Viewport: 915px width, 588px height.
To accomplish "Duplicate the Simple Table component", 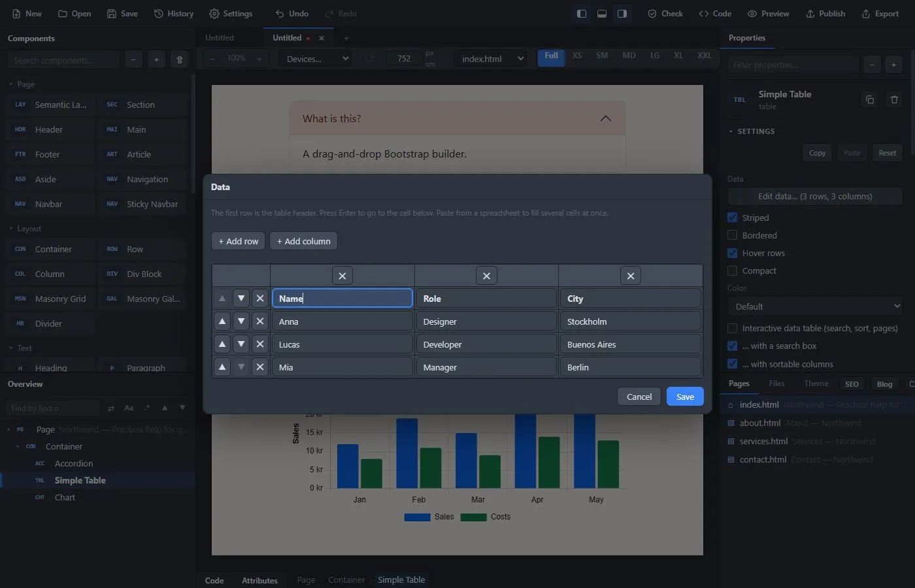I will click(869, 100).
